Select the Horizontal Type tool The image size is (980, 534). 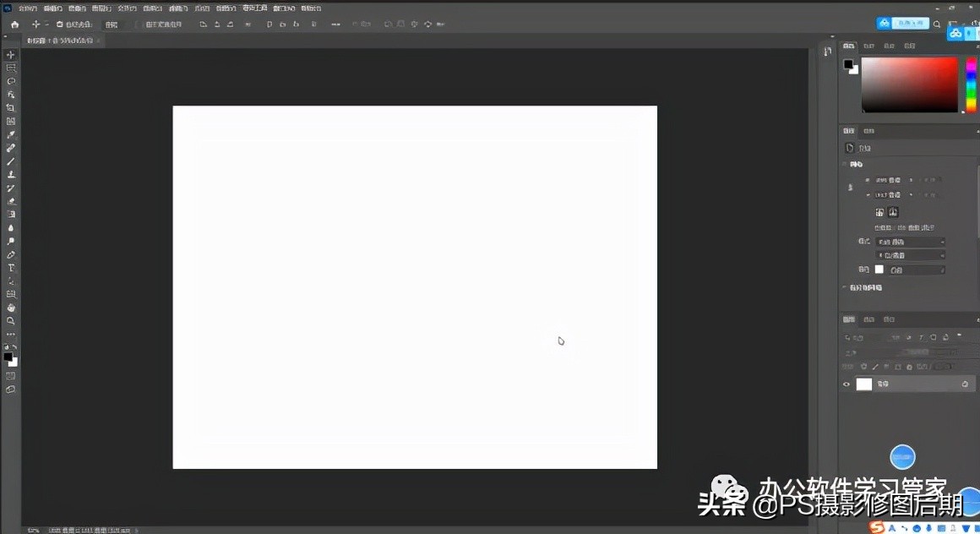coord(11,268)
